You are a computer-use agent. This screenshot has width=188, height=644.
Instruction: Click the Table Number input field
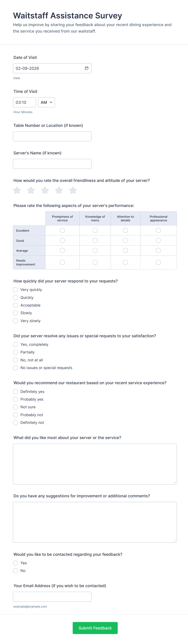pos(52,136)
